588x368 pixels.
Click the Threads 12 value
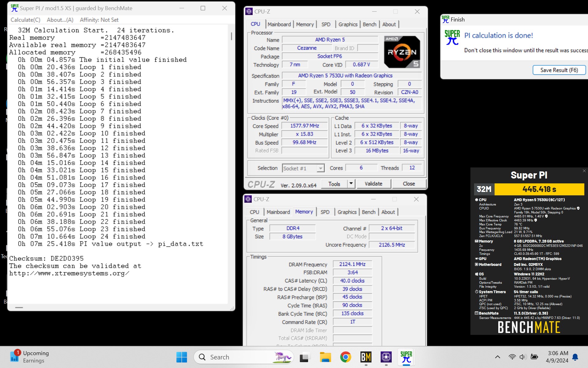[412, 168]
